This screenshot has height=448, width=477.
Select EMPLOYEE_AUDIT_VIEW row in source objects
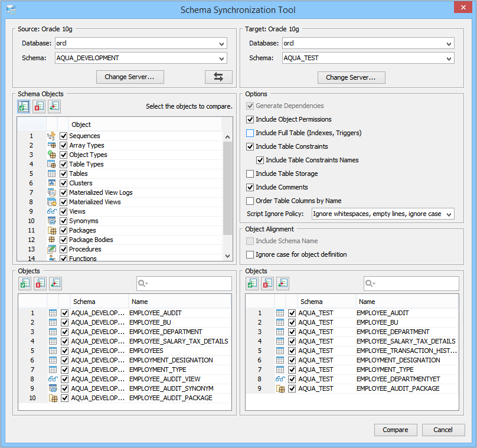pyautogui.click(x=125, y=380)
